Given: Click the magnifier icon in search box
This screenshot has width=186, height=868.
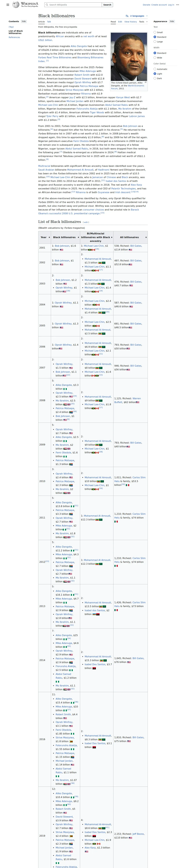Looking at the screenshot, I should click(x=47, y=5).
